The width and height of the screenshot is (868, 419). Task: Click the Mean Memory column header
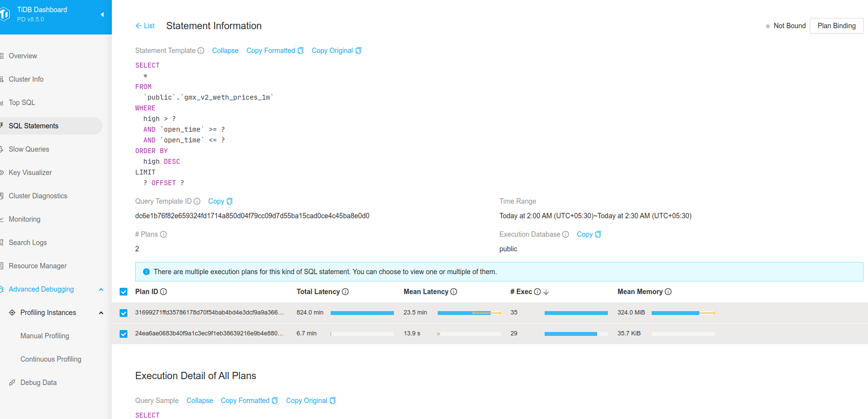tap(640, 292)
